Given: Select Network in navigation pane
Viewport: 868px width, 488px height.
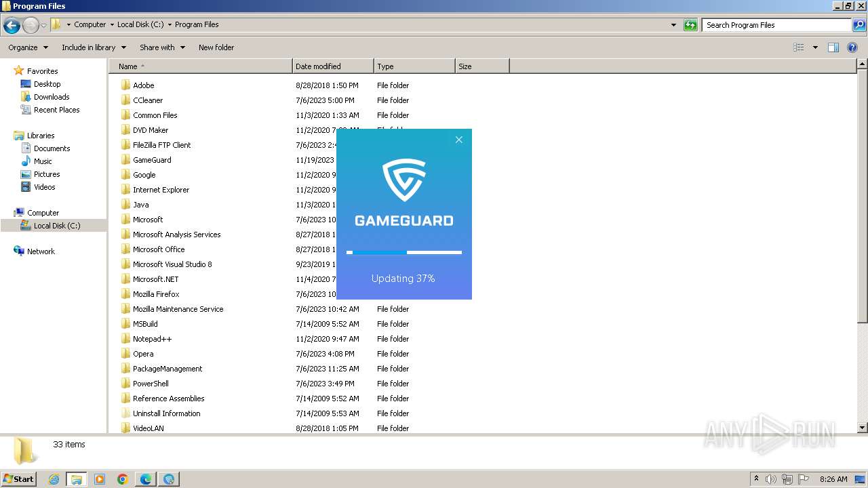Looking at the screenshot, I should [41, 251].
